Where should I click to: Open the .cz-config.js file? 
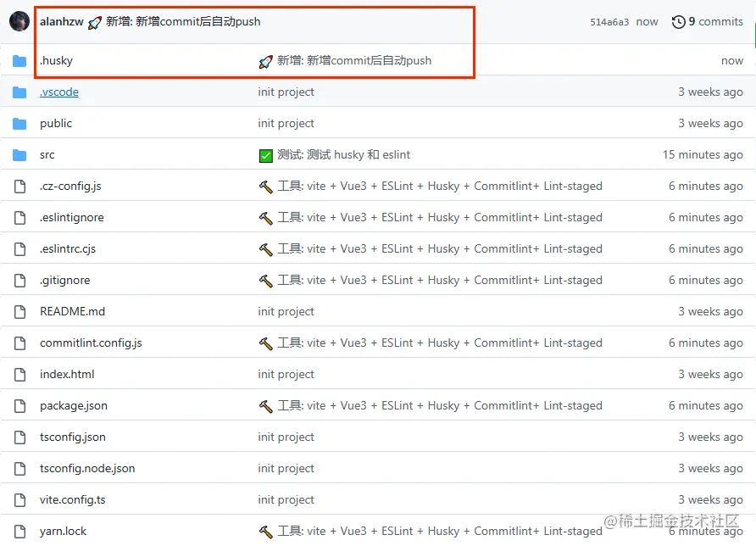(x=70, y=187)
